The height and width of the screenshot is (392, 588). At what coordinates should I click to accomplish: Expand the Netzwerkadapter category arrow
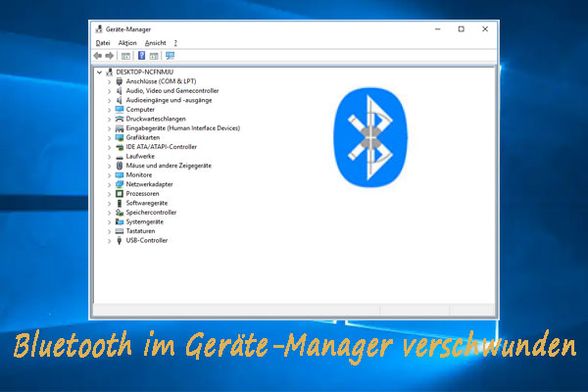point(109,184)
